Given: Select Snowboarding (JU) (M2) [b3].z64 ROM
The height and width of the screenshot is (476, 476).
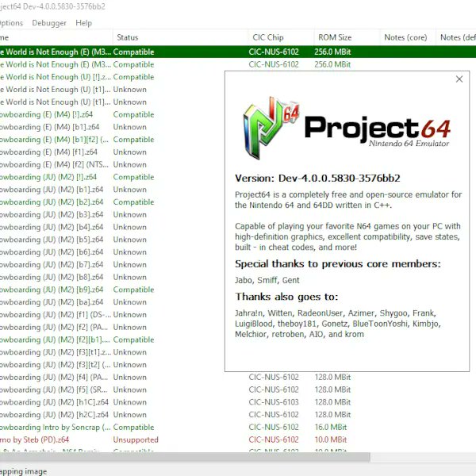Looking at the screenshot, I should (x=52, y=215).
